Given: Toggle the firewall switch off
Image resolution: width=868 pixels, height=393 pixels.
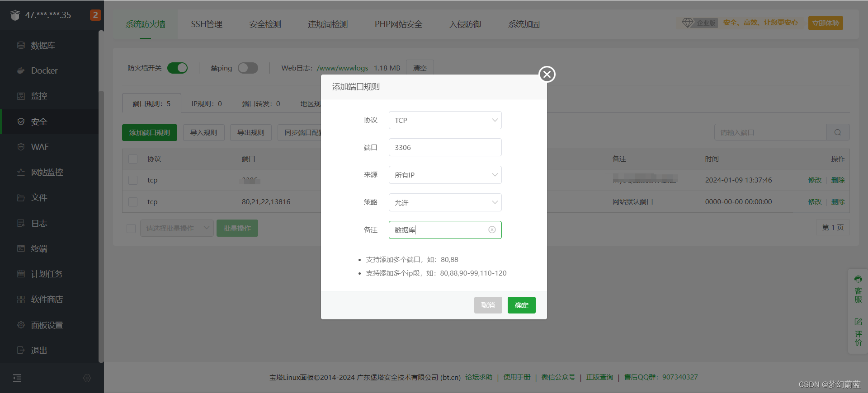Looking at the screenshot, I should [x=177, y=68].
